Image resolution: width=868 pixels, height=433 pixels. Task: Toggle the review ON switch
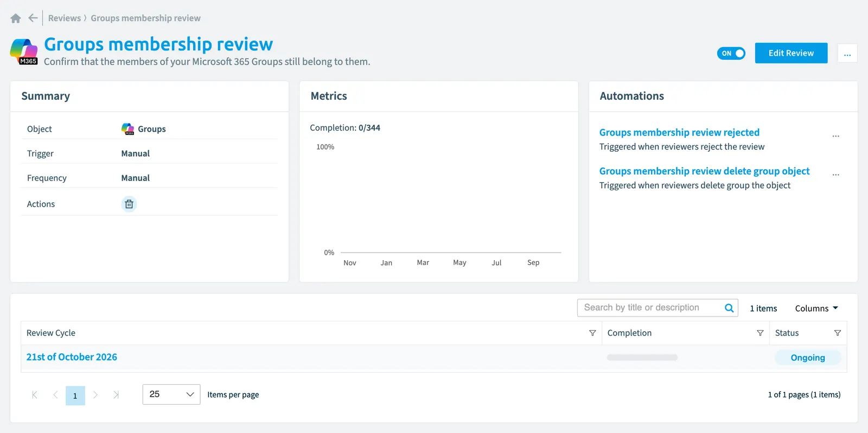(731, 53)
